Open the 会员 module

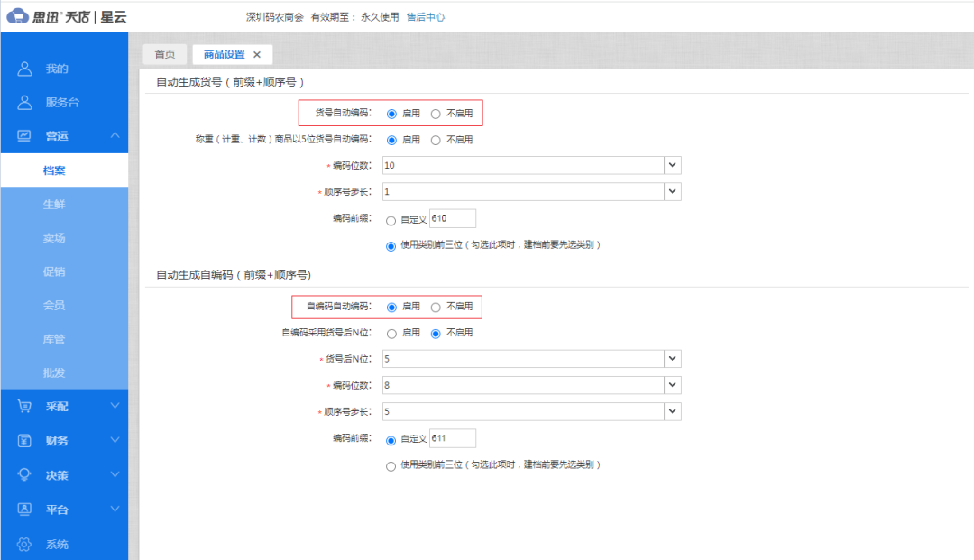(x=57, y=305)
